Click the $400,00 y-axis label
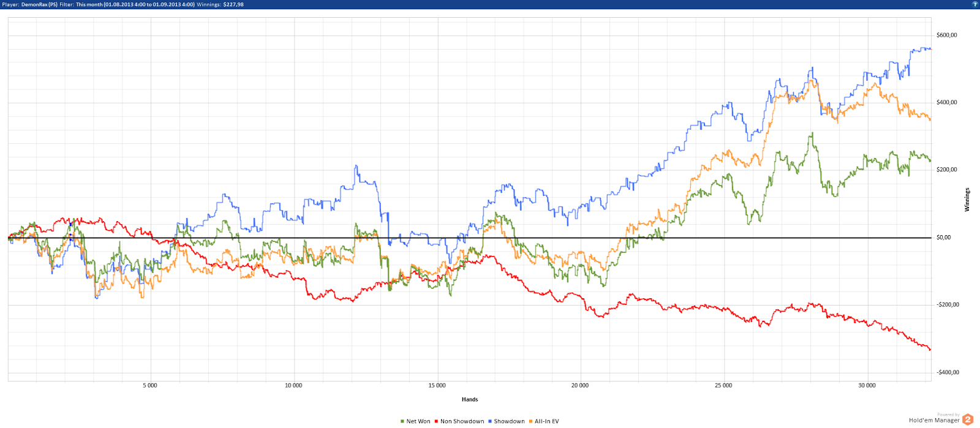This screenshot has height=428, width=980. [947, 102]
